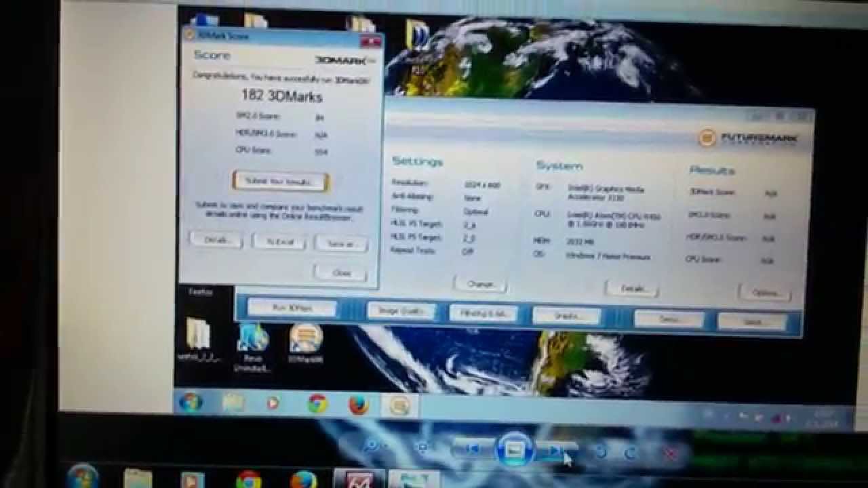
Task: Open File Explorer on the outer taskbar
Action: pyautogui.click(x=138, y=479)
